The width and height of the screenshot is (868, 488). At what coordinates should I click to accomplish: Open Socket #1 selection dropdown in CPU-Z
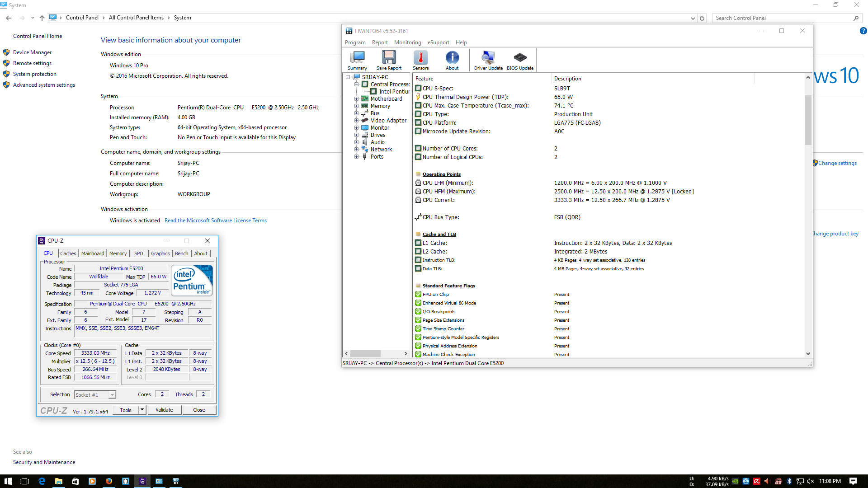point(112,395)
